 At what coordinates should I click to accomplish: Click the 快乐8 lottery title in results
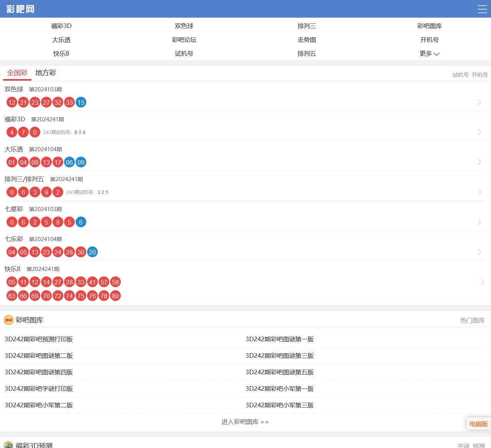(x=13, y=269)
